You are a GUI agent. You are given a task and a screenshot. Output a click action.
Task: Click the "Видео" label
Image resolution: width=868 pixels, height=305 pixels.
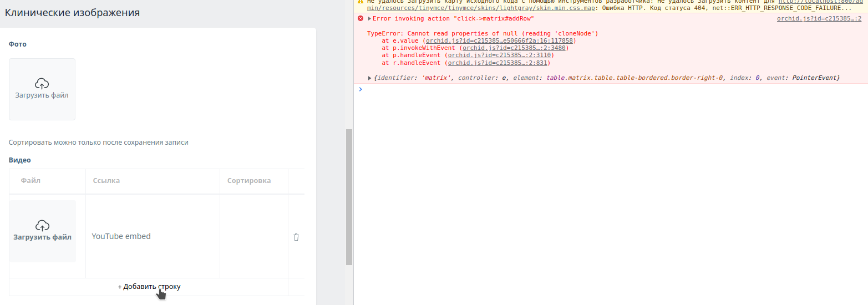pyautogui.click(x=20, y=160)
